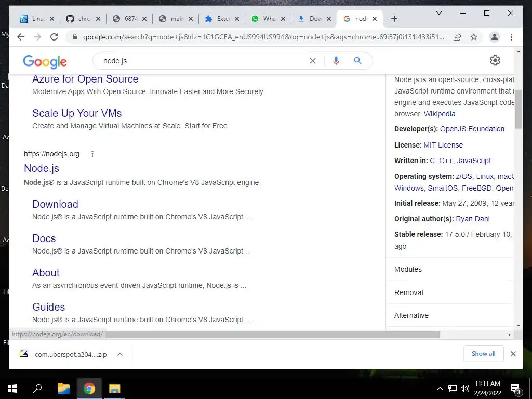
Task: Click the horizontal scrollbar right arrow
Action: point(509,335)
